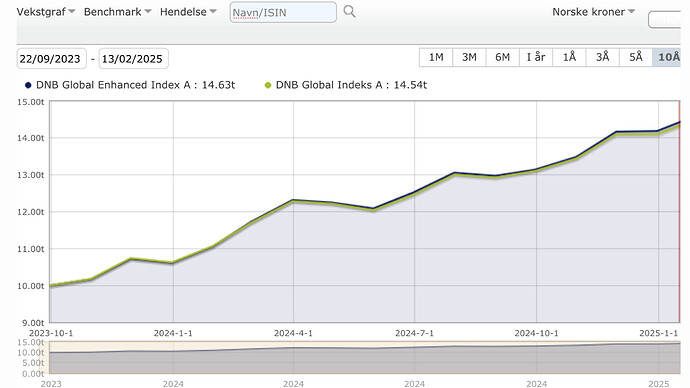Viewport: 690px width, 388px height.
Task: Click the DNB Global Indeks A legend label
Action: [x=351, y=85]
